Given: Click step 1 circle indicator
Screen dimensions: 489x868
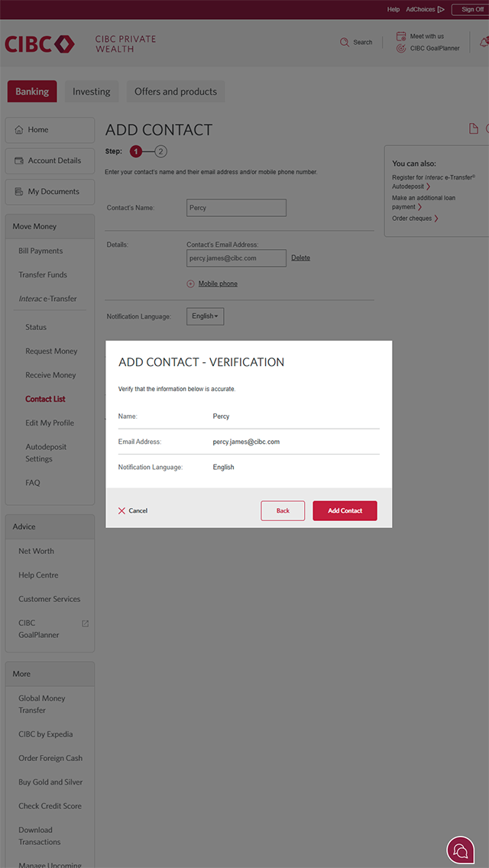Looking at the screenshot, I should click(x=136, y=152).
